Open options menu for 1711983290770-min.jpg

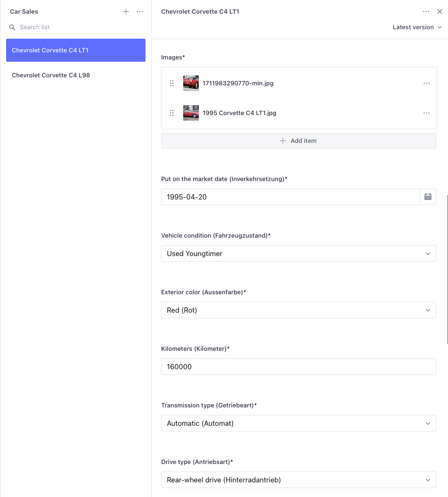pyautogui.click(x=426, y=83)
